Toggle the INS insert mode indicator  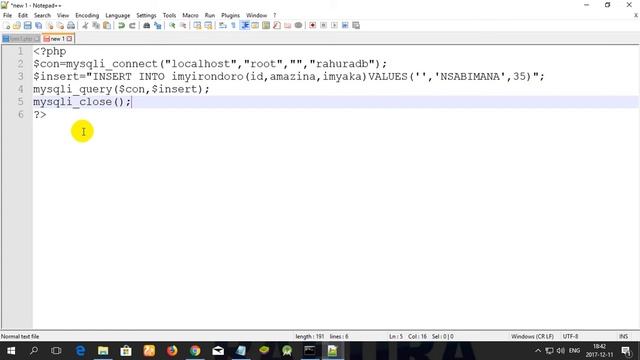(623, 336)
